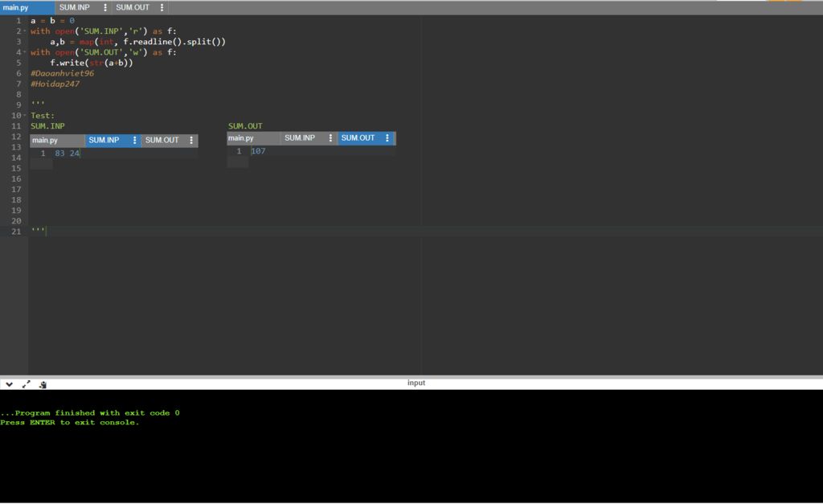This screenshot has width=823, height=504.
Task: Click the 'f.readline().split()' code line
Action: pos(138,42)
